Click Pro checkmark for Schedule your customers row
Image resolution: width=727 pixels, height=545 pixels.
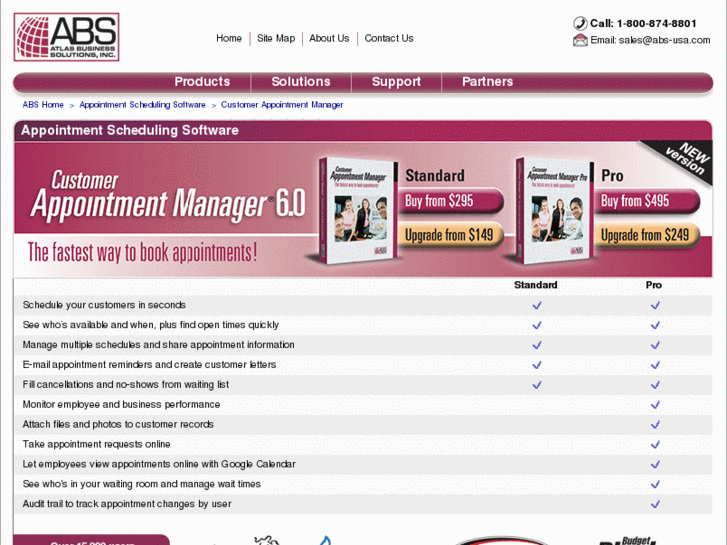[655, 305]
